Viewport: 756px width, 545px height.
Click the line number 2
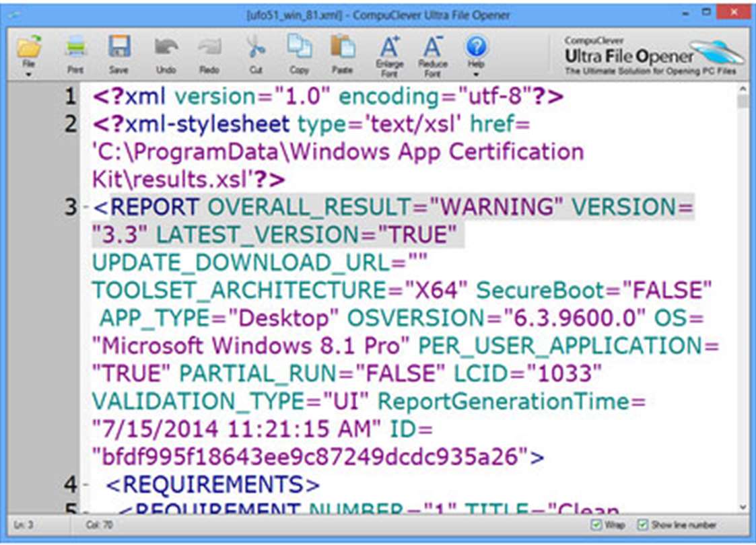coord(71,124)
